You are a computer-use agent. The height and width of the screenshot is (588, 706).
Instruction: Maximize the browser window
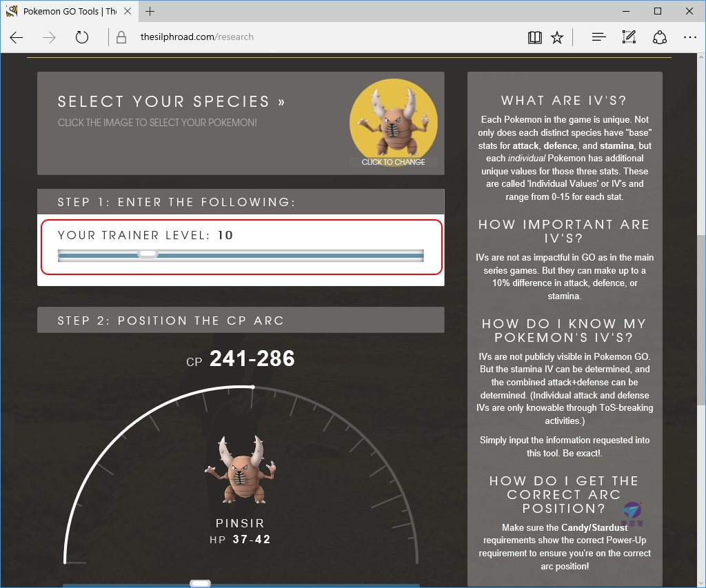click(657, 11)
